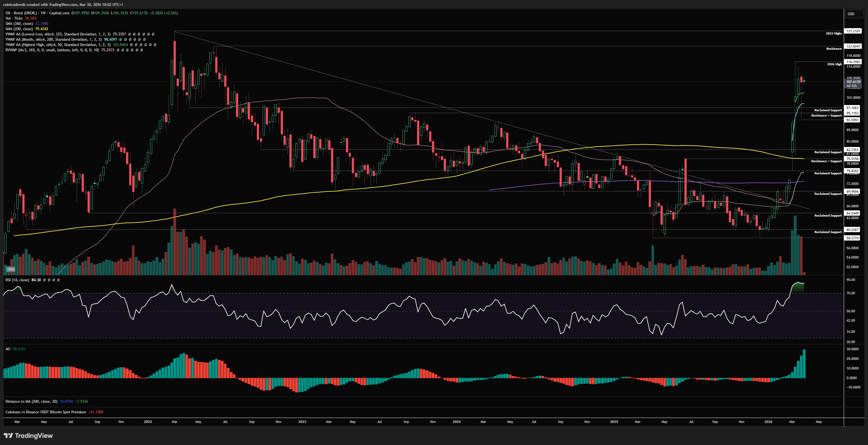Select the VWAP AA Lowest Low indicator legend

pos(57,34)
